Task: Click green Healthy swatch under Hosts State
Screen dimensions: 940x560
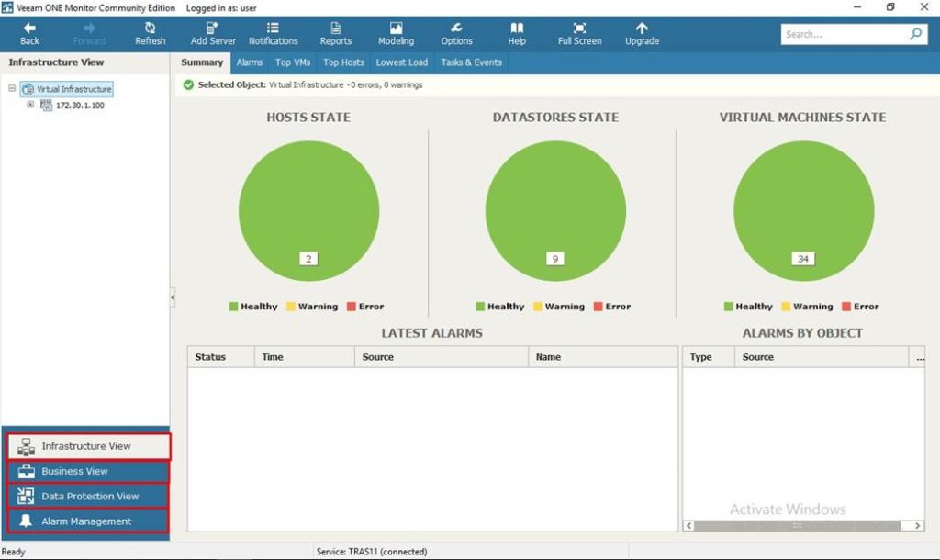Action: pos(233,307)
